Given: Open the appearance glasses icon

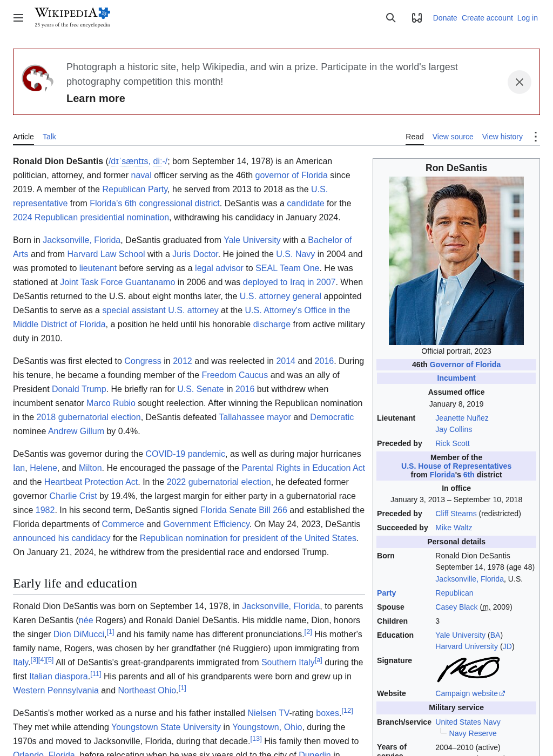Looking at the screenshot, I should (417, 18).
